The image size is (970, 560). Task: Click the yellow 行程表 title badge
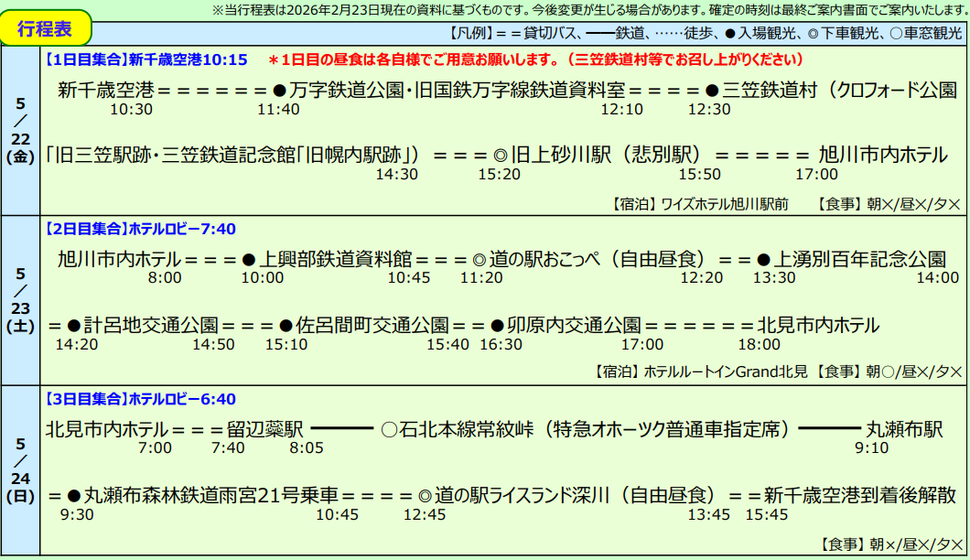click(x=46, y=29)
